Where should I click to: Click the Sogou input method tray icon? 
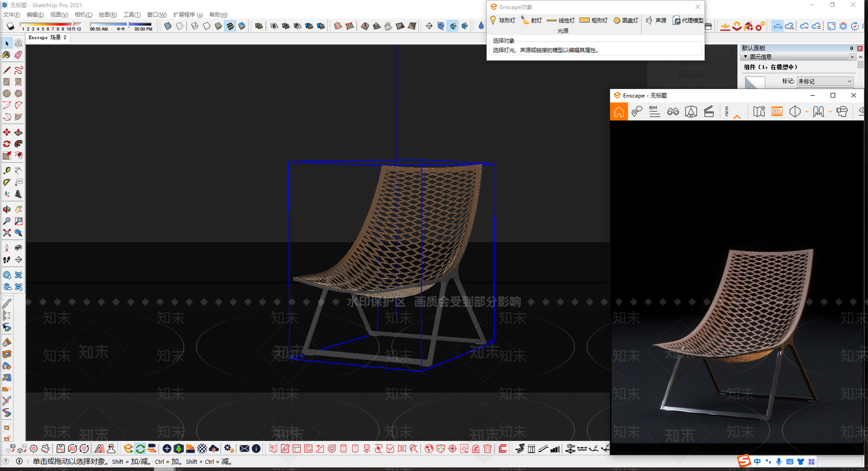pyautogui.click(x=744, y=461)
